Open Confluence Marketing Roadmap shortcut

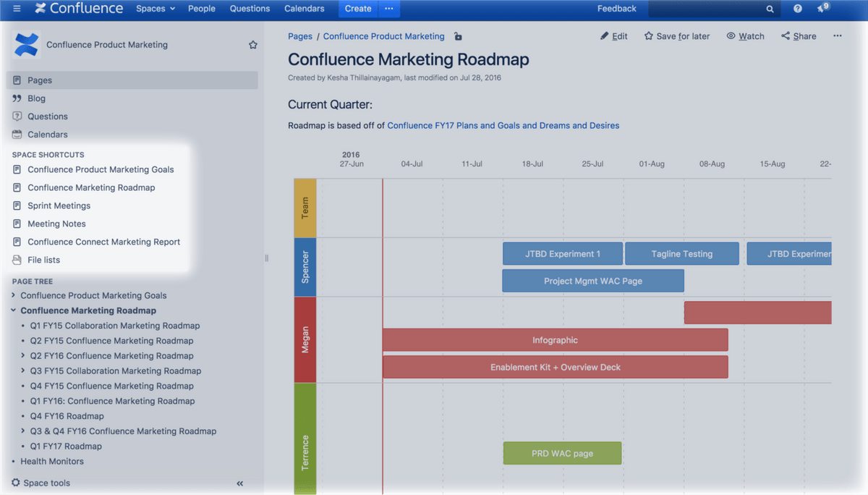pyautogui.click(x=91, y=187)
